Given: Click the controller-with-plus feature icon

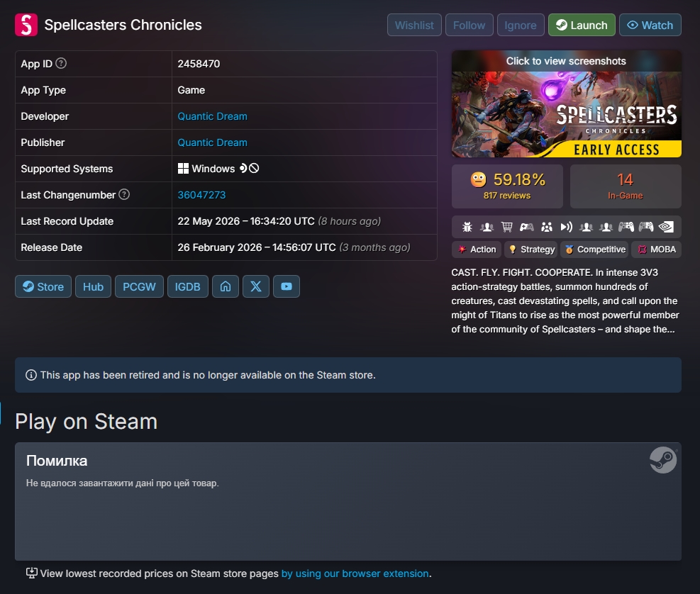Looking at the screenshot, I should tap(527, 227).
